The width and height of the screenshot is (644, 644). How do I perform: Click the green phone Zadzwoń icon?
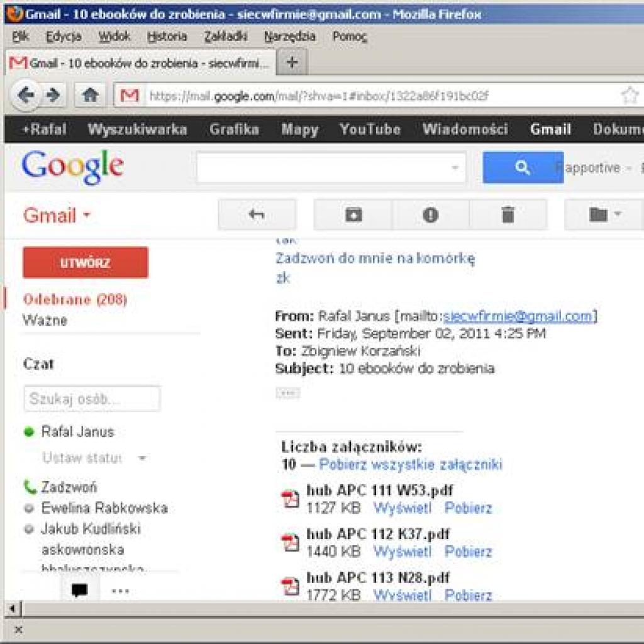coord(30,487)
